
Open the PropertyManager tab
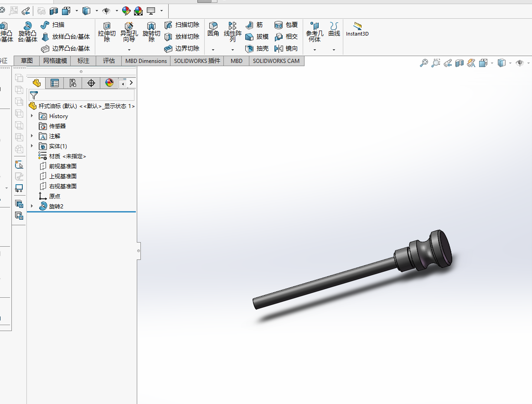55,83
